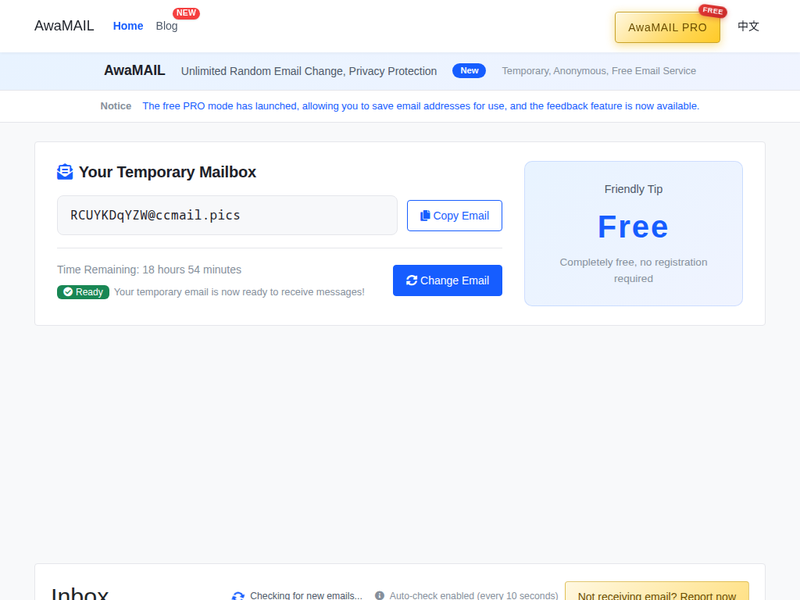Click the Copy Email button
Viewport: 800px width, 600px height.
(x=455, y=216)
